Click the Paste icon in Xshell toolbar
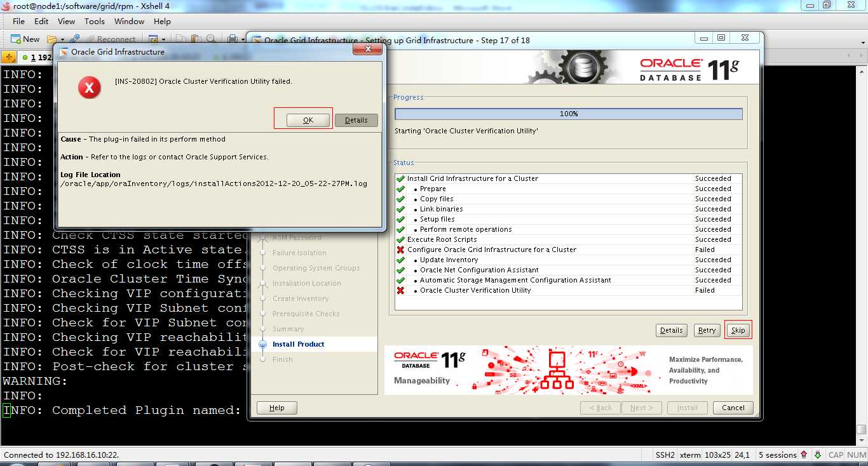 coord(196,39)
